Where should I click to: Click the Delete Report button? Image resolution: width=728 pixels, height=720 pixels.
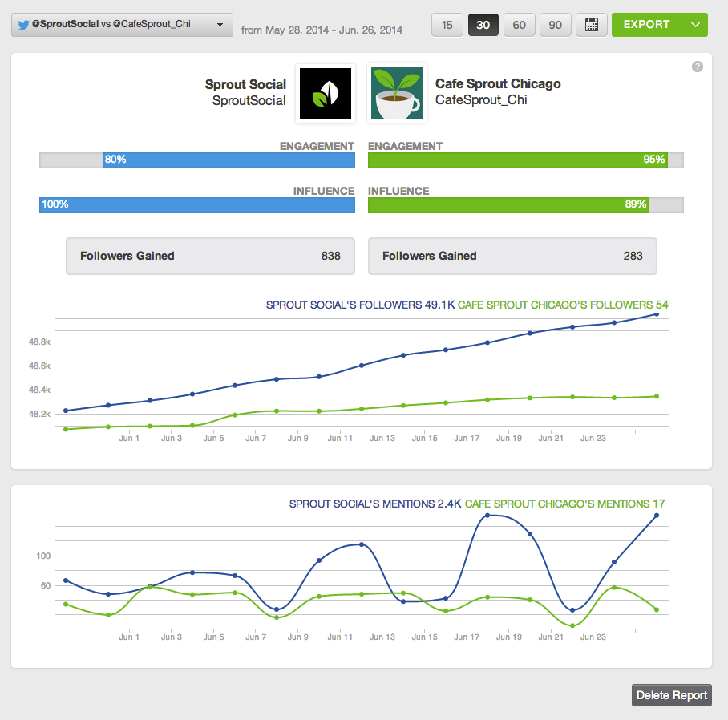671,695
